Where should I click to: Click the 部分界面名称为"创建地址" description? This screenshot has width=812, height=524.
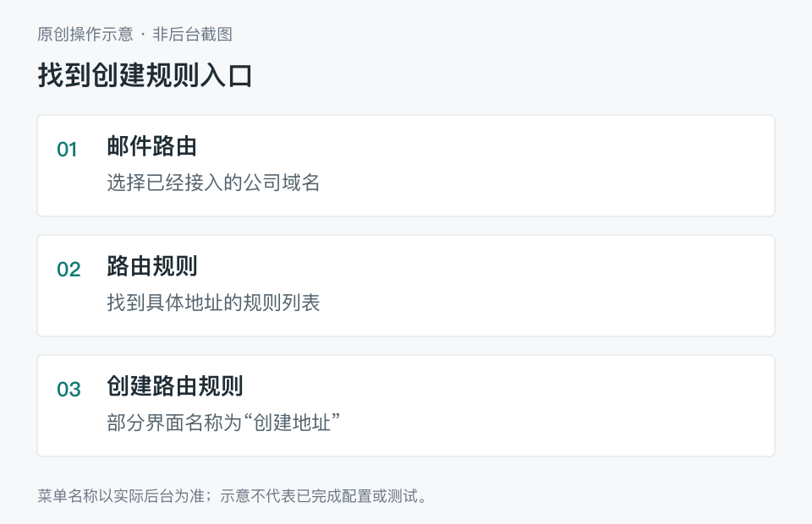click(x=223, y=423)
